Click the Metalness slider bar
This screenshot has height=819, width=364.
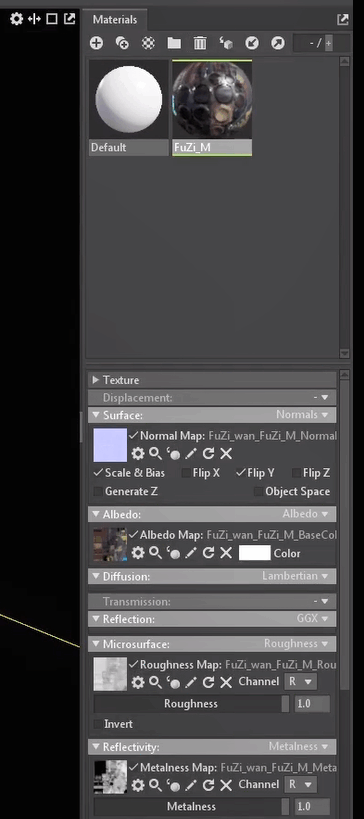click(191, 806)
